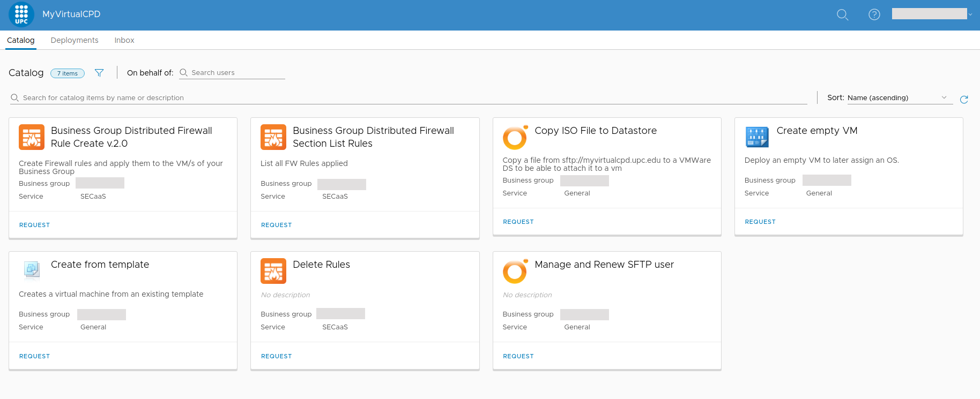Click the UPC logo icon

tap(21, 14)
